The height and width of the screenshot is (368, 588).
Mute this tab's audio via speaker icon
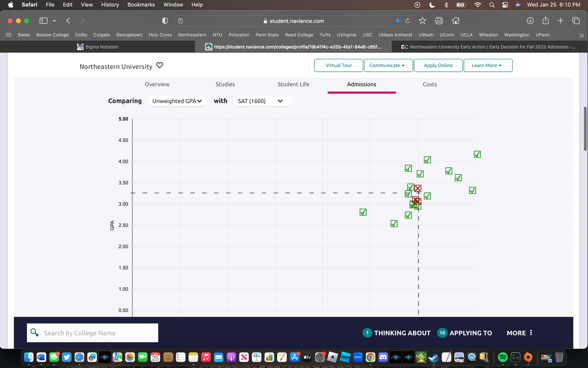pyautogui.click(x=398, y=21)
